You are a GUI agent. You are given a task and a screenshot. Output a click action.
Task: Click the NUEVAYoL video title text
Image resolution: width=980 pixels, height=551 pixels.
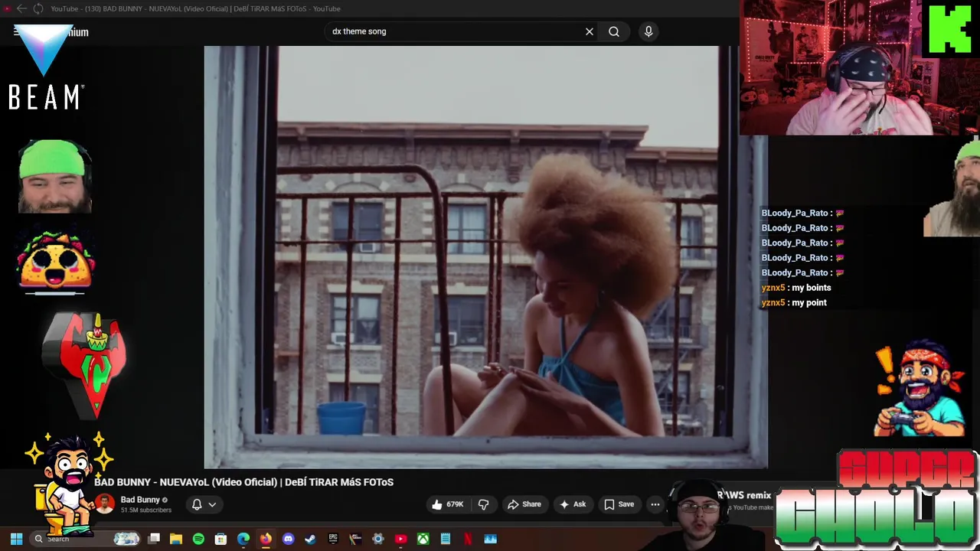point(243,482)
